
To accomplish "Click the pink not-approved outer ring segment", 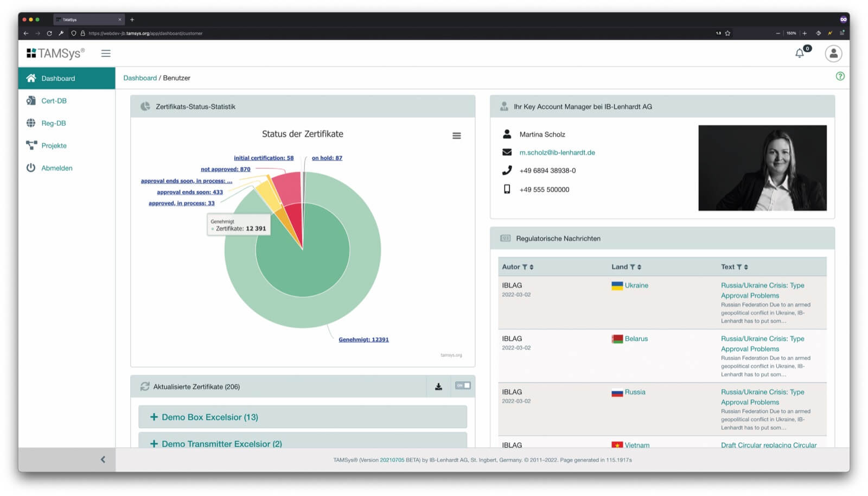I will point(289,187).
